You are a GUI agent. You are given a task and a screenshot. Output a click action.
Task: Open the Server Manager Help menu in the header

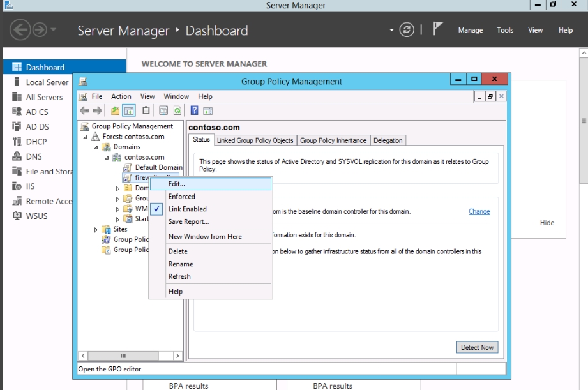tap(565, 30)
